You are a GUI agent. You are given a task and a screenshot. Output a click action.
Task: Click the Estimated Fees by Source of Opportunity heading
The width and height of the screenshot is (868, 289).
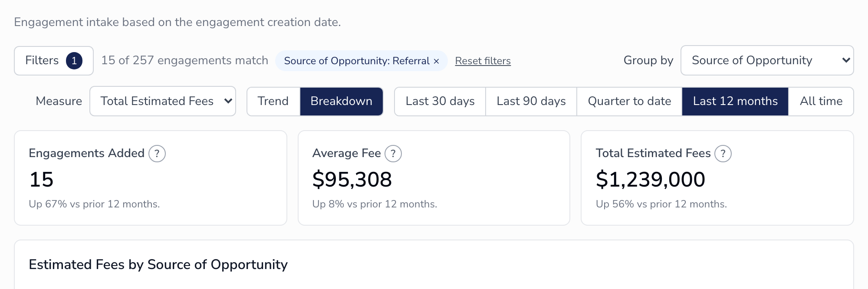(158, 265)
